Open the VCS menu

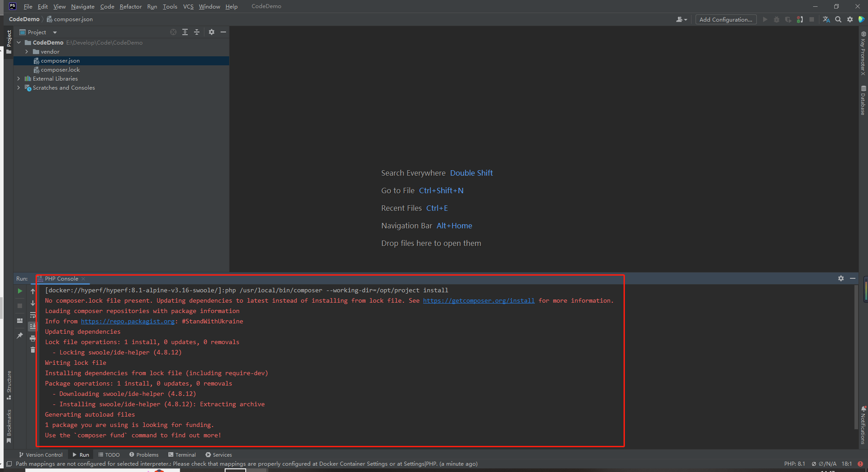coord(188,6)
